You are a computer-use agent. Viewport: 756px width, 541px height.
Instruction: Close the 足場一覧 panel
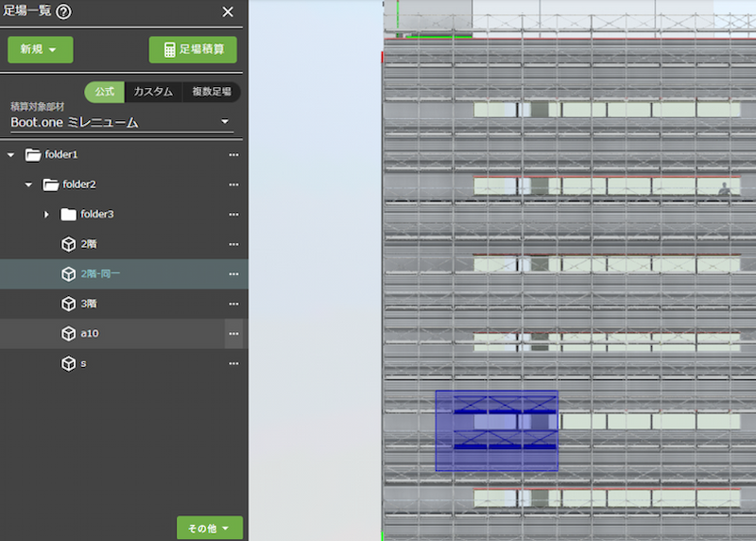tap(228, 11)
